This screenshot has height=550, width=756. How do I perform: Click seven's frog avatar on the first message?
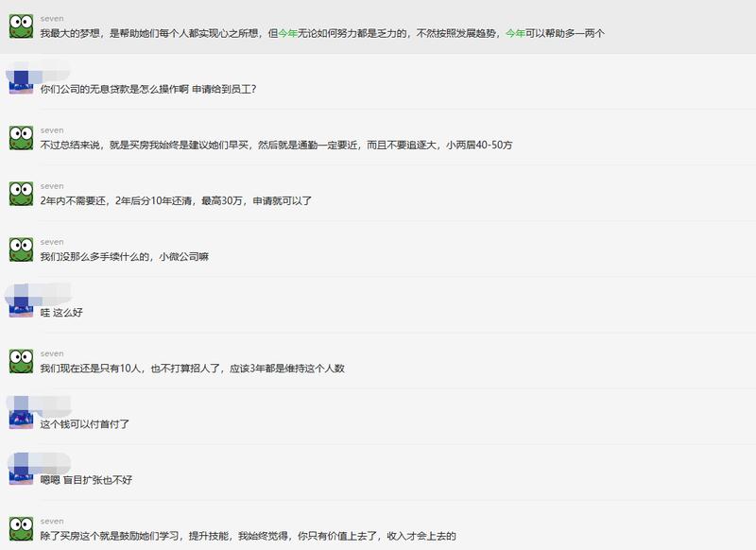[19, 24]
